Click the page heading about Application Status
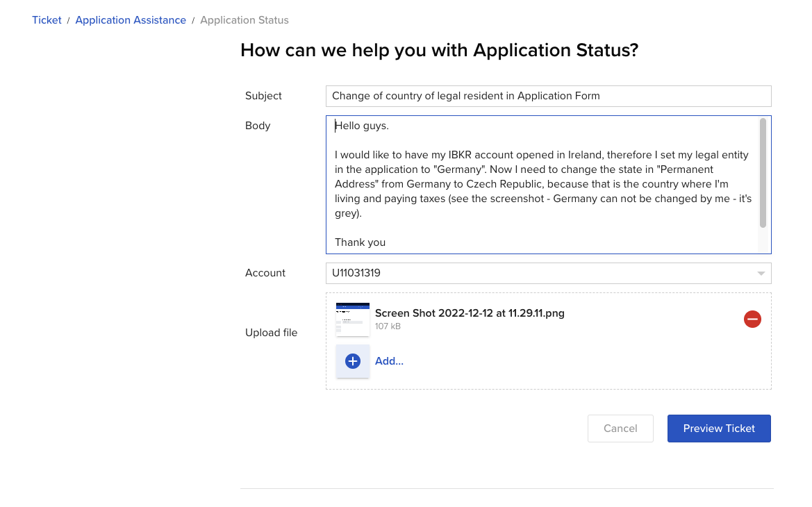The image size is (812, 507). (x=439, y=50)
